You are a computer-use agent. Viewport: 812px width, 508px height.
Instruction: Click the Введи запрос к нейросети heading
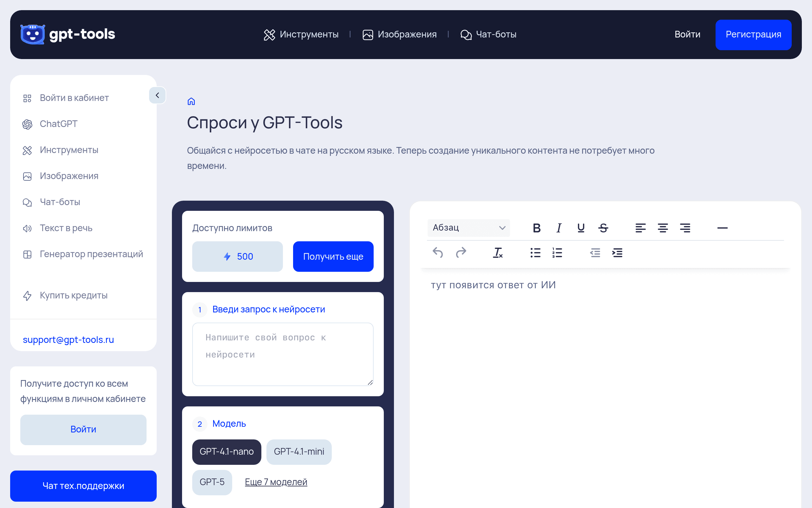(x=268, y=309)
